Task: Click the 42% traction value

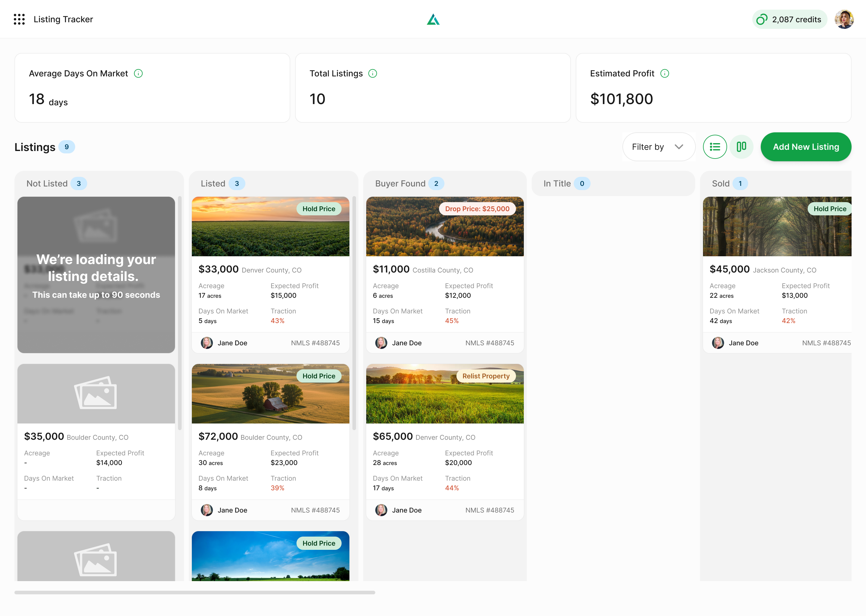Action: (x=788, y=321)
